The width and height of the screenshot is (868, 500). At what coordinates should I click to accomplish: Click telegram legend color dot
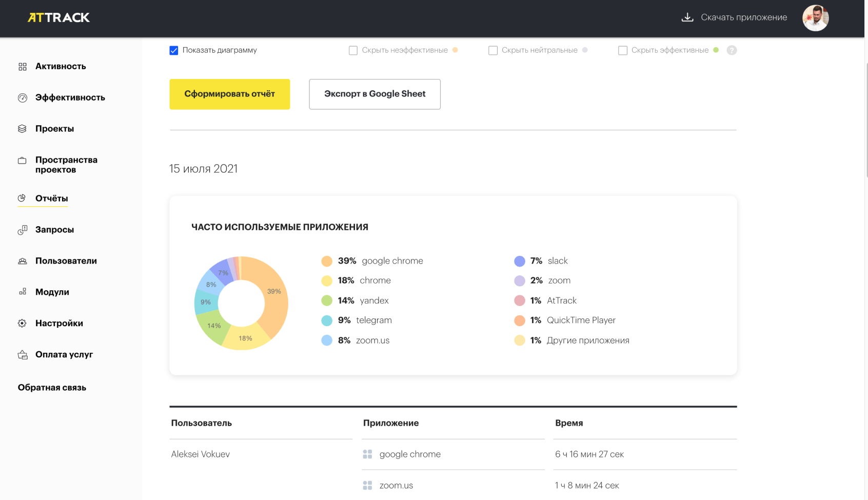coord(327,321)
